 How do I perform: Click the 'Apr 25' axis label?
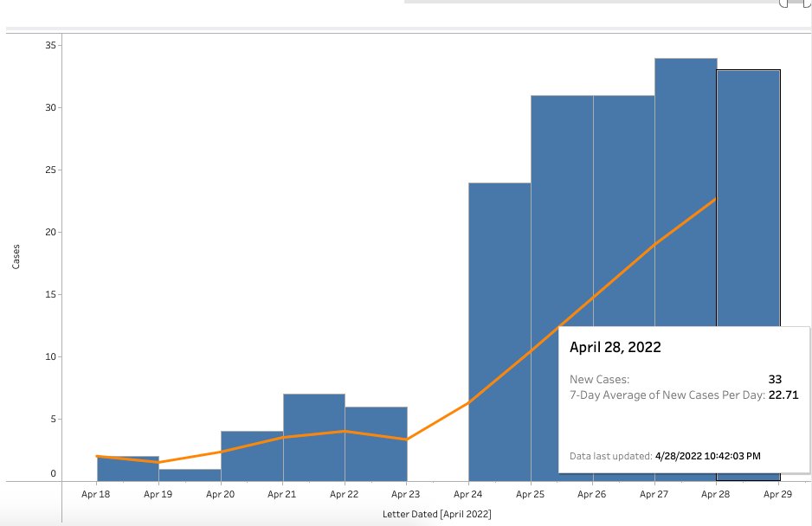point(530,494)
